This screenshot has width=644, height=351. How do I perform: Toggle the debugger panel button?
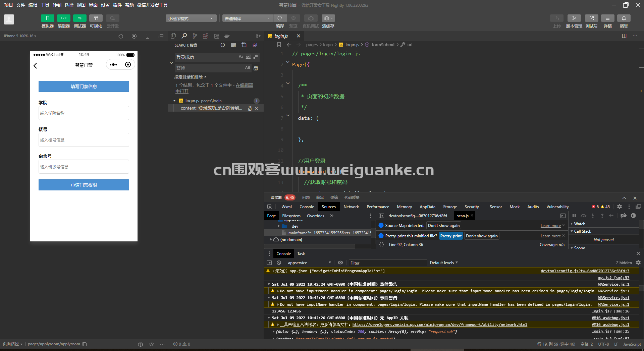[x=79, y=18]
